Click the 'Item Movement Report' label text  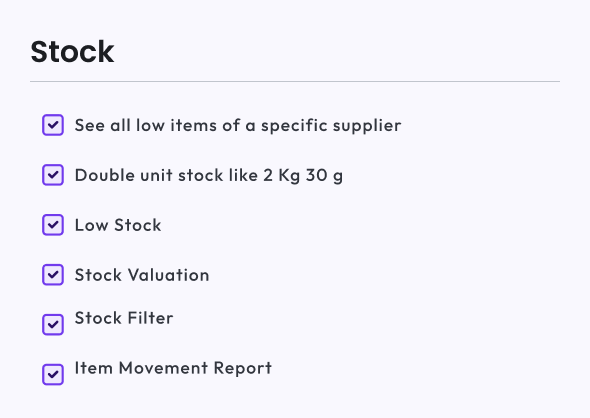pos(173,368)
